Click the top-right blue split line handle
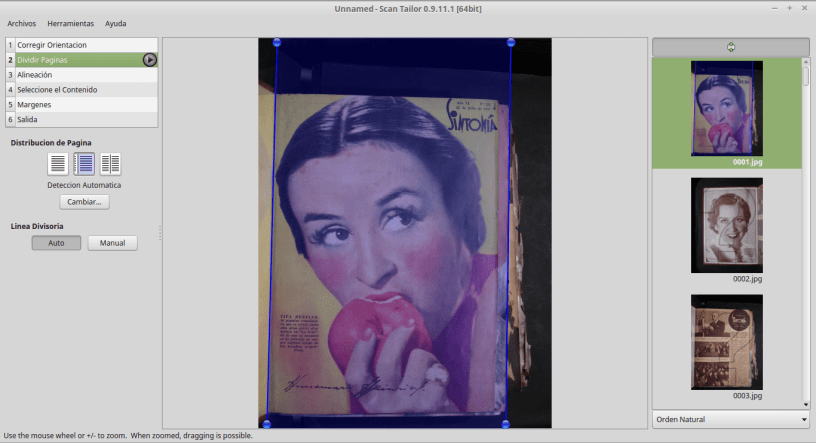 (511, 42)
